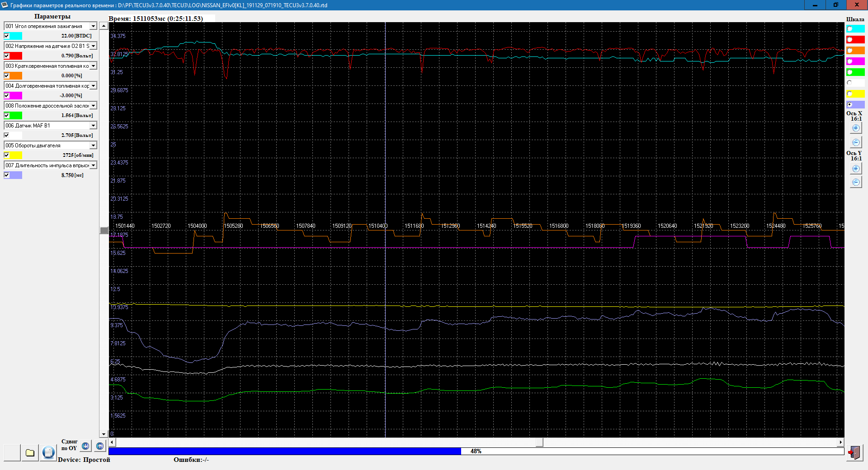
Task: Select the red scale radio button
Action: pos(850,40)
